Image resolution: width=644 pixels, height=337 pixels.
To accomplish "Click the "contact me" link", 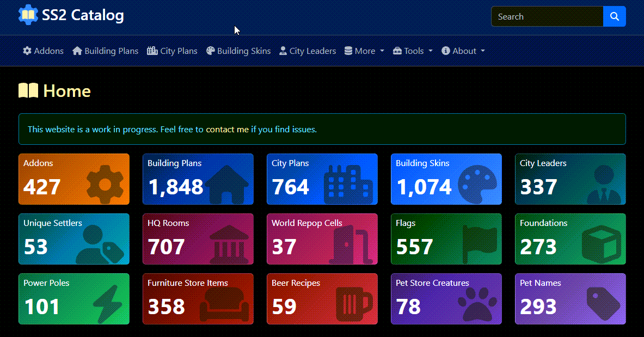I will 227,130.
